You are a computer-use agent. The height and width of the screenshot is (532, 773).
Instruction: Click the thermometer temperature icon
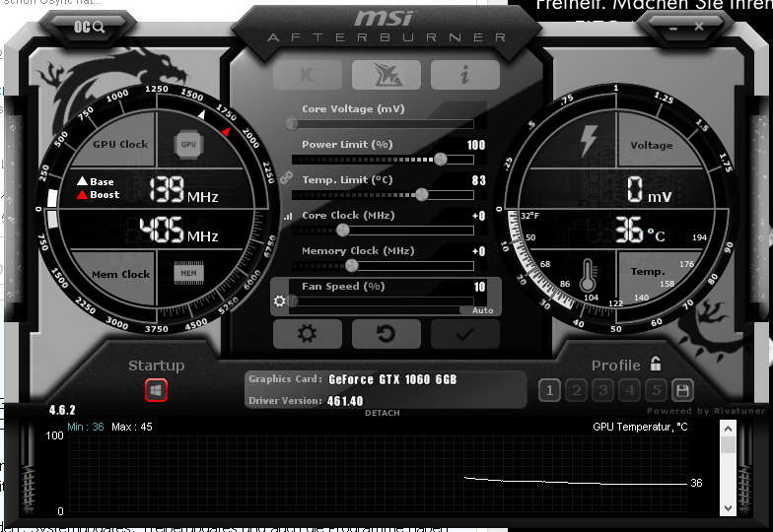pos(588,276)
